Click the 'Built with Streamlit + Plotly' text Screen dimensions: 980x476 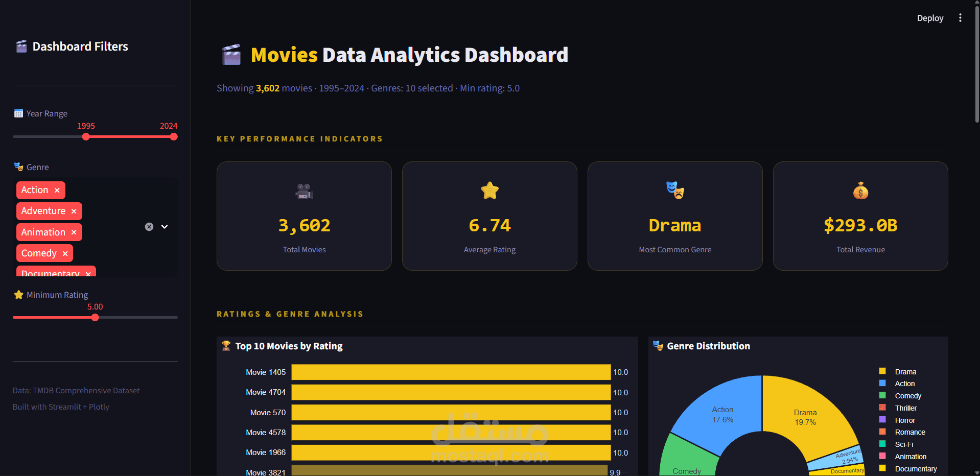pos(61,407)
